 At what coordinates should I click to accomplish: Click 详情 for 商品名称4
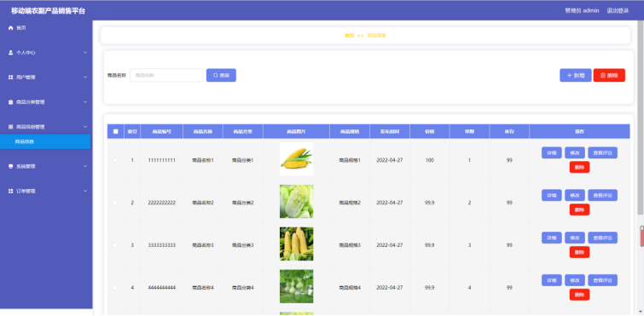tap(552, 280)
